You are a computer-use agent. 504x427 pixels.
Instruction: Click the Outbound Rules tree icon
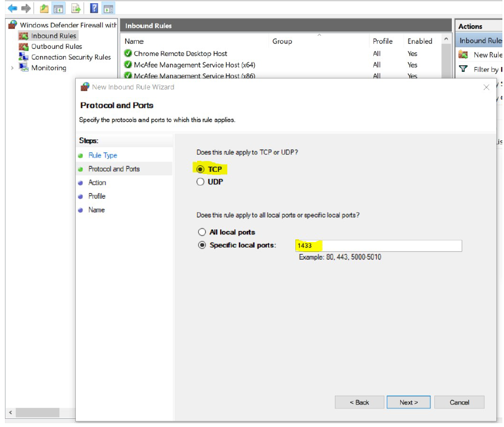tap(24, 47)
